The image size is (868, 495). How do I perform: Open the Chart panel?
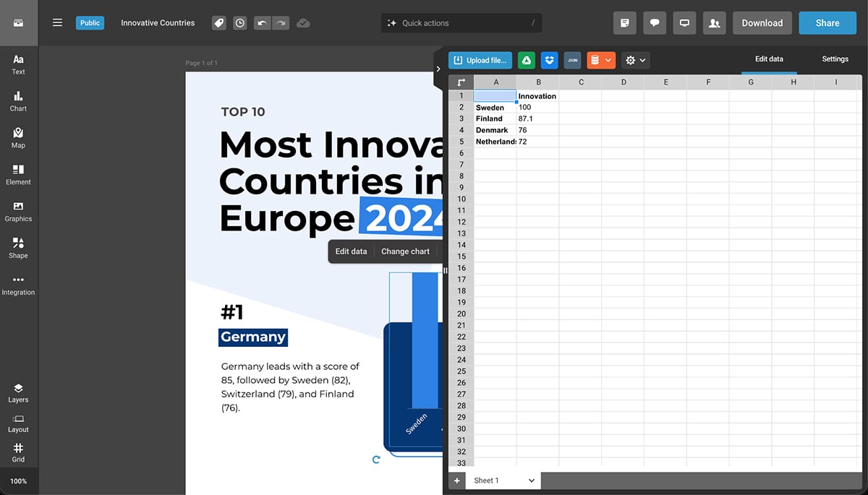click(18, 101)
